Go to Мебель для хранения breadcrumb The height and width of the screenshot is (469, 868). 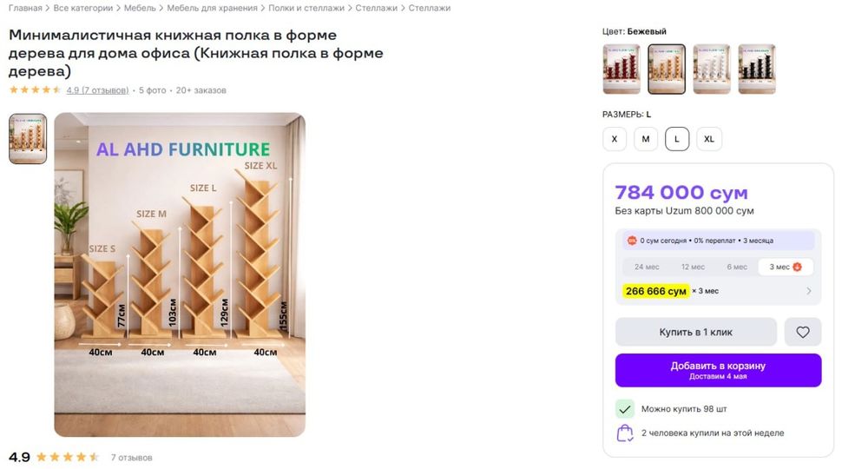pos(212,8)
